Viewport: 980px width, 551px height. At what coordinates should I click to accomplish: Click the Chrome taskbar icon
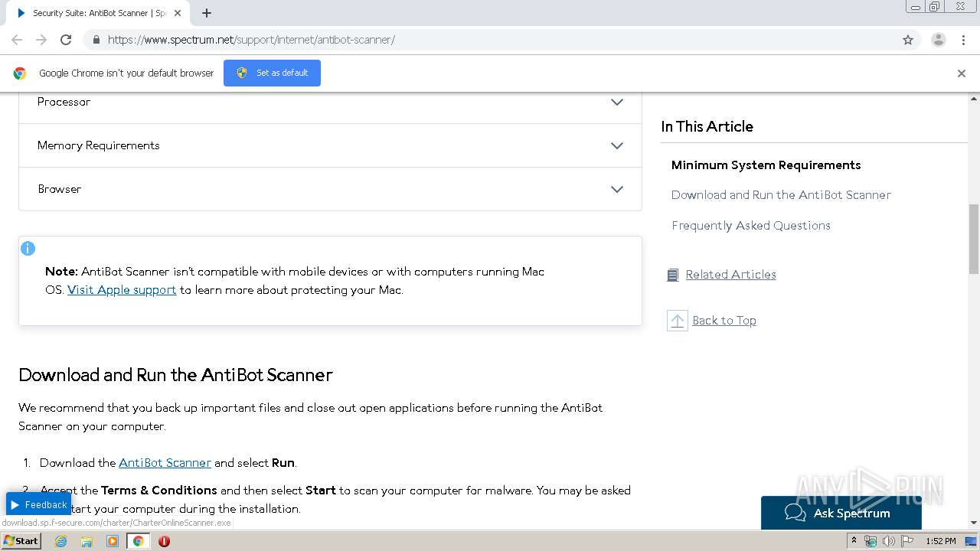pos(138,541)
